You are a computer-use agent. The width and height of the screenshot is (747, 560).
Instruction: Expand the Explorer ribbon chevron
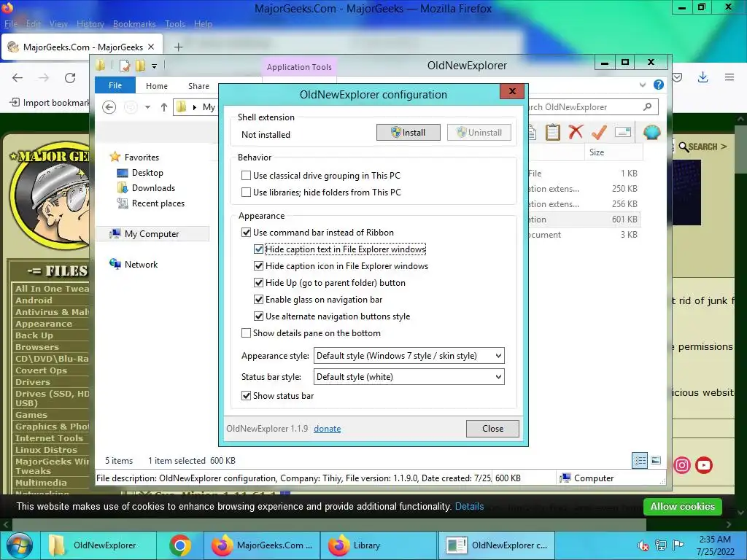642,85
